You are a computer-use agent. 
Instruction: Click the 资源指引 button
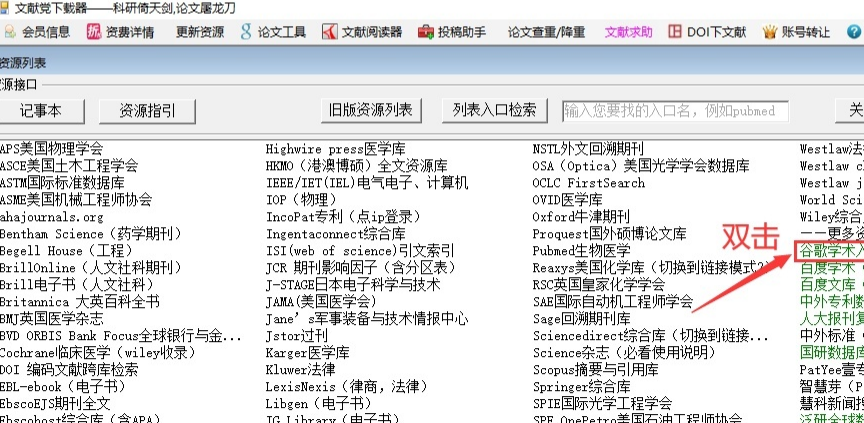pyautogui.click(x=147, y=111)
